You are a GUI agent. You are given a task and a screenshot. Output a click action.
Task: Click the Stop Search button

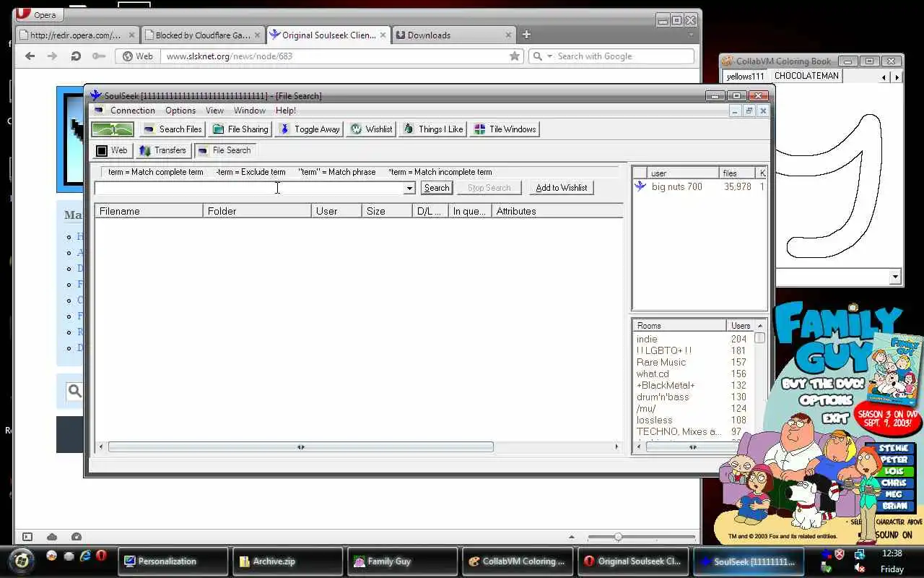[489, 188]
